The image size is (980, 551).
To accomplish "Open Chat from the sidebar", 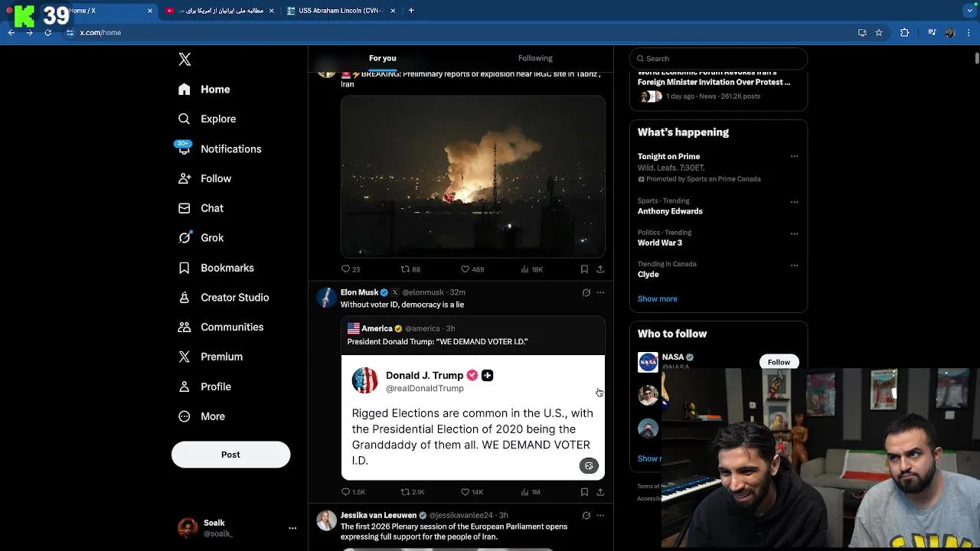I will point(201,208).
